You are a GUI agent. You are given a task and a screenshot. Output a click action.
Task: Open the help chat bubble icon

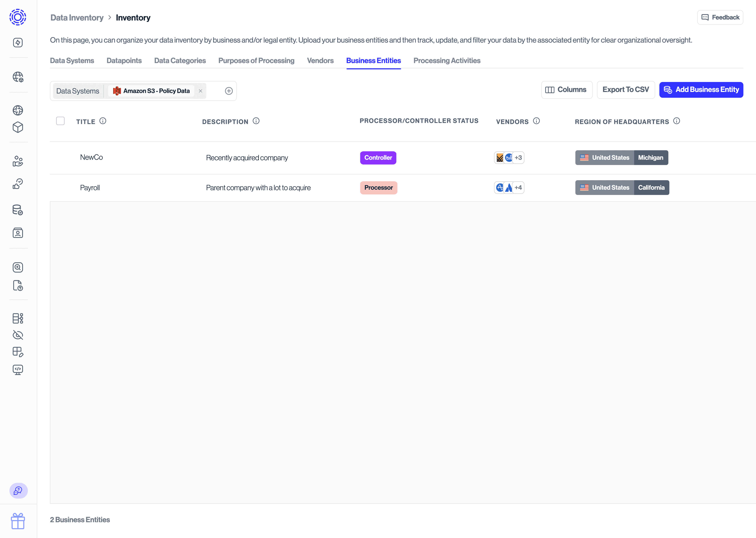pyautogui.click(x=18, y=490)
